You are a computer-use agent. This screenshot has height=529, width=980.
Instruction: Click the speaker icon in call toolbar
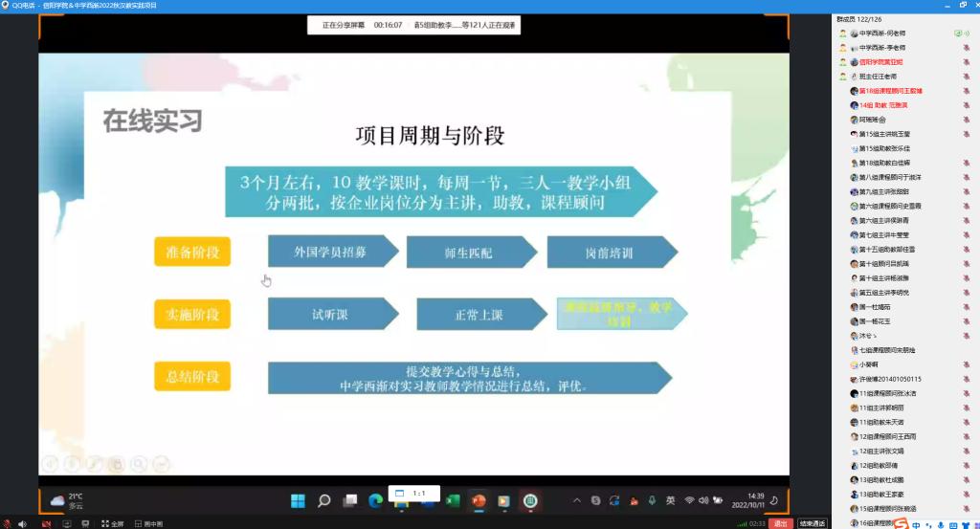(x=21, y=524)
